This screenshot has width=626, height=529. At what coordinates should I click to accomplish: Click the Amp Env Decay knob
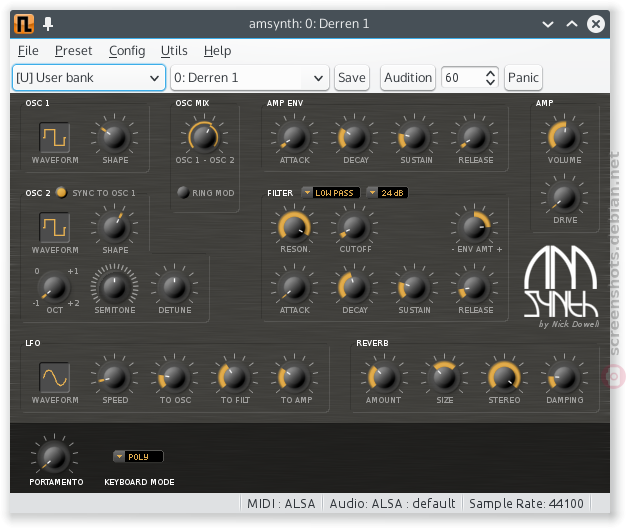(355, 137)
